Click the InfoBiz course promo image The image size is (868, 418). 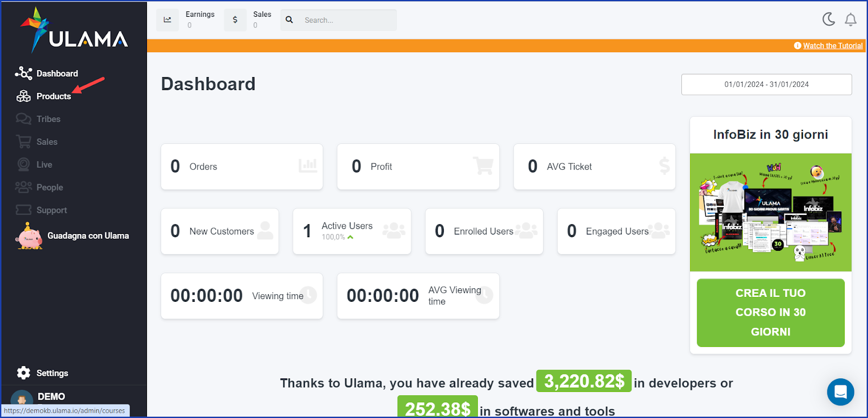770,212
